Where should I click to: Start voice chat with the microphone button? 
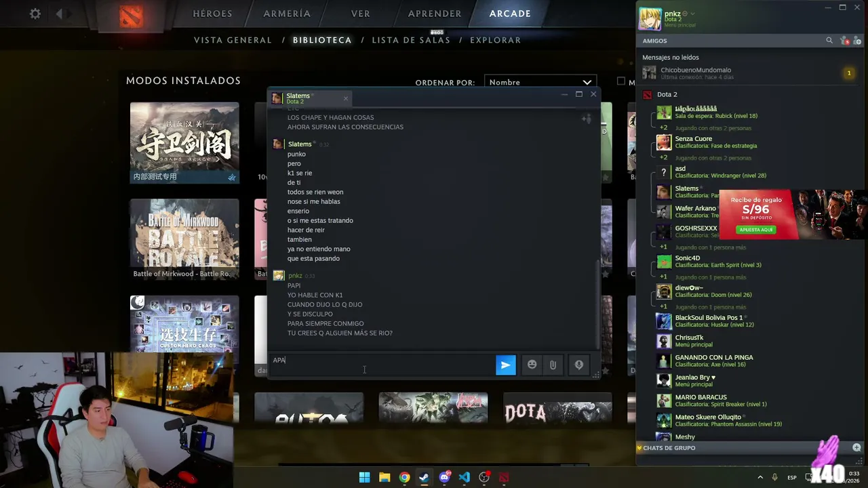tap(578, 365)
